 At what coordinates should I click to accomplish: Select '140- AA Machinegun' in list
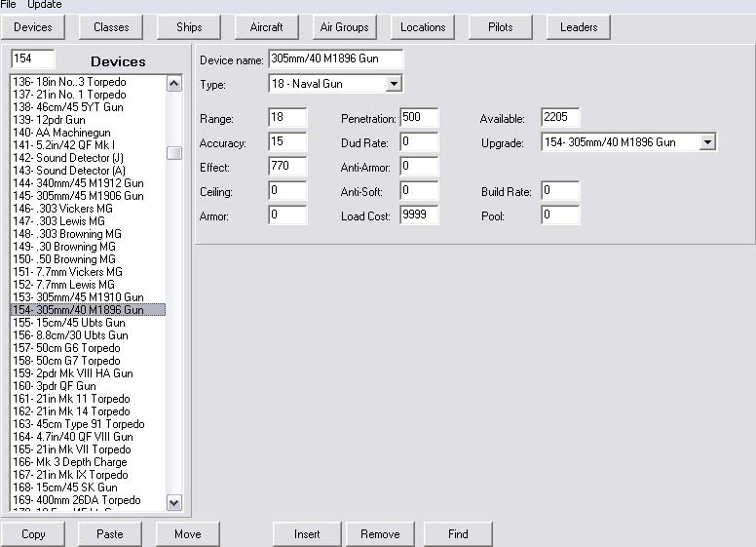click(x=88, y=133)
